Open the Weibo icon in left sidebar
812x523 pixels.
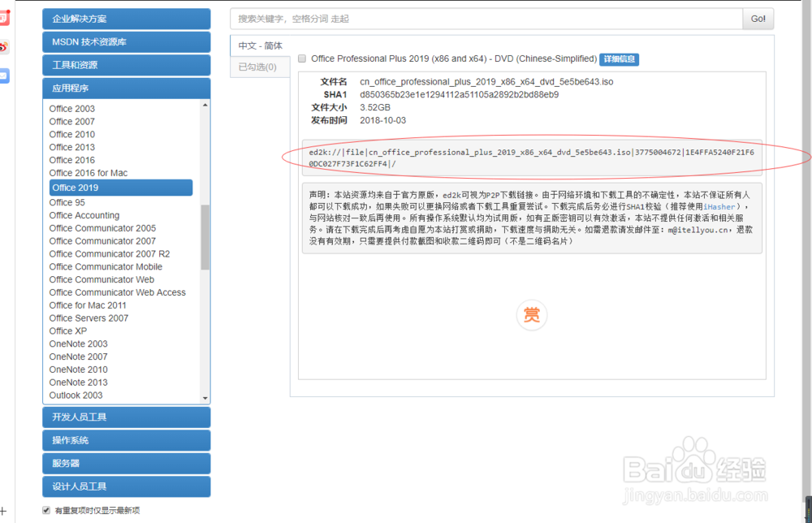click(3, 48)
